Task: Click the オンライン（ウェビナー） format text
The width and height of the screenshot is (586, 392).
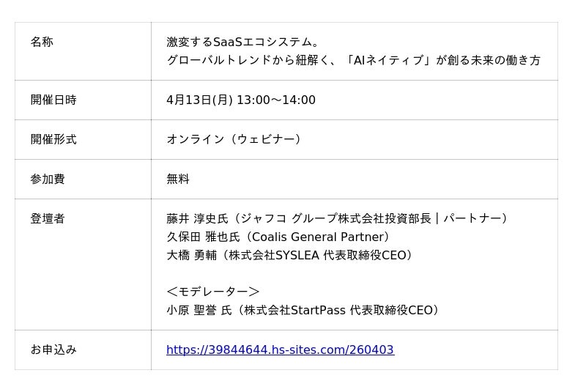Action: tap(234, 140)
